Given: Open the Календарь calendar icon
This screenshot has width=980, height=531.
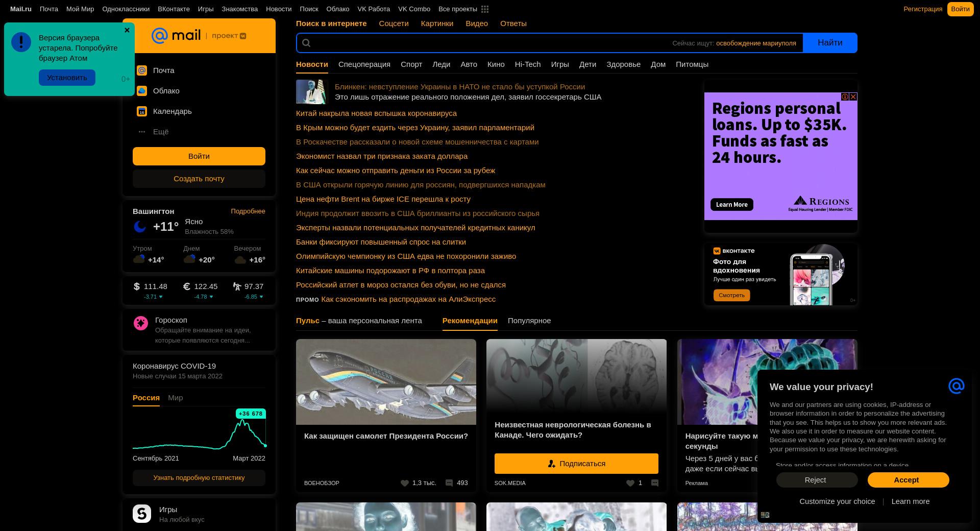Looking at the screenshot, I should (142, 111).
